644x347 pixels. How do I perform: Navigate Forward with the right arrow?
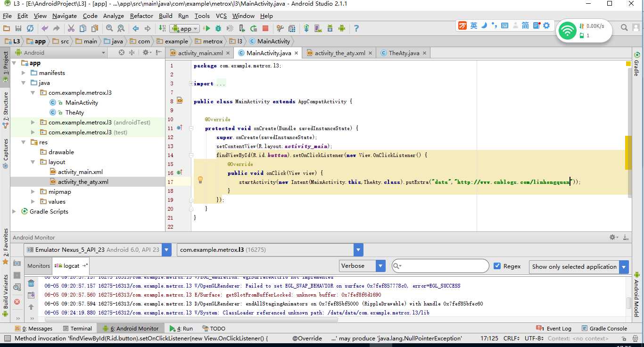[148, 28]
